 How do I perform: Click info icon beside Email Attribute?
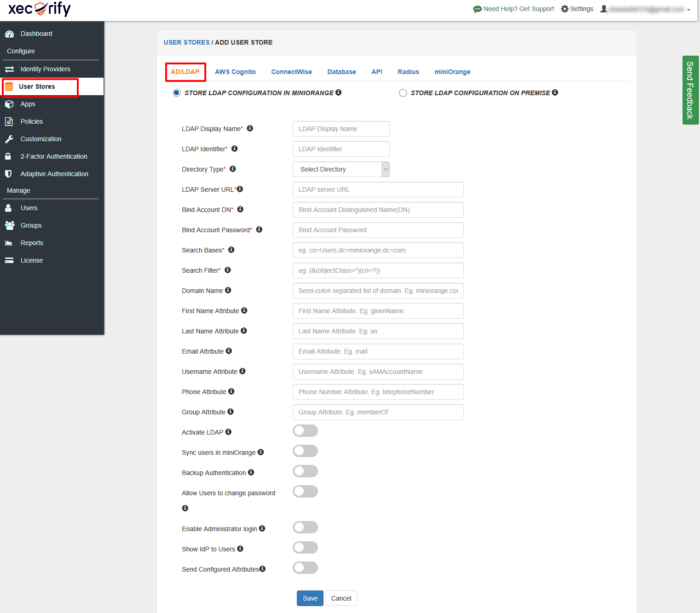[229, 351]
